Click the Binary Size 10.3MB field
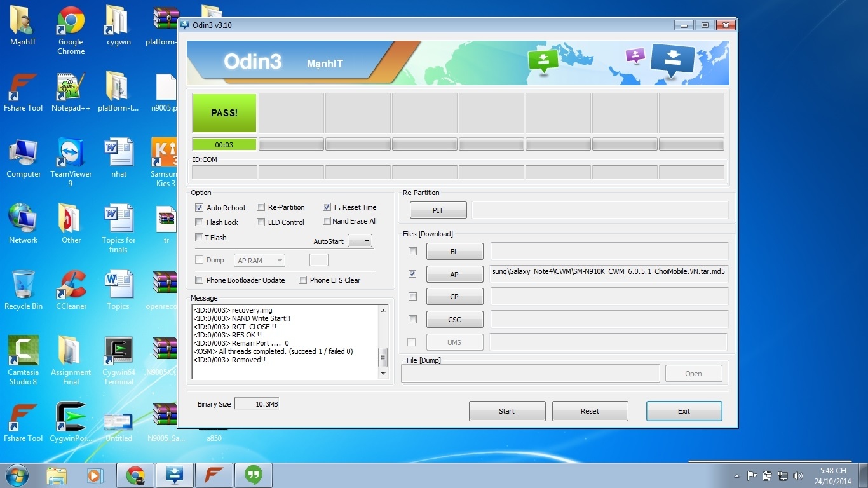 coord(256,404)
